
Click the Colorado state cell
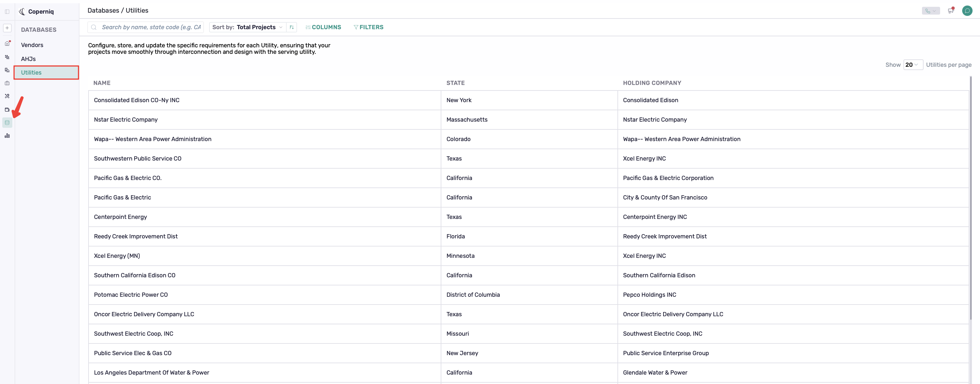tap(529, 139)
